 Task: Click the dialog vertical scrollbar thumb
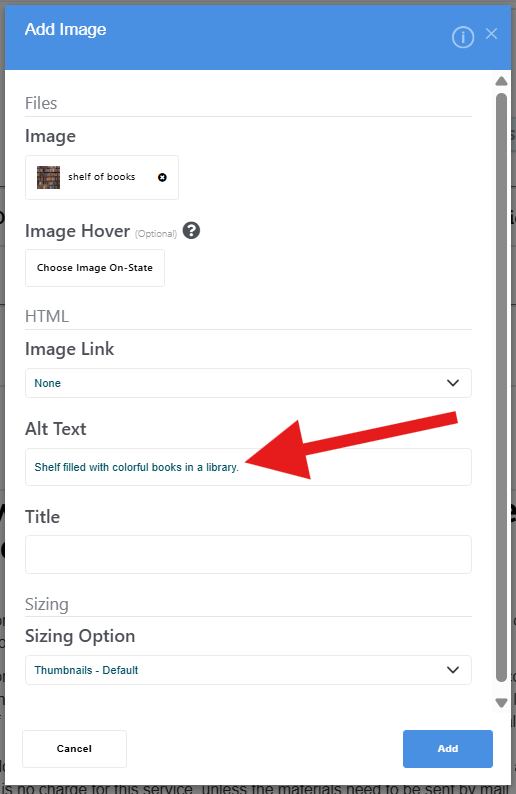coord(501,387)
